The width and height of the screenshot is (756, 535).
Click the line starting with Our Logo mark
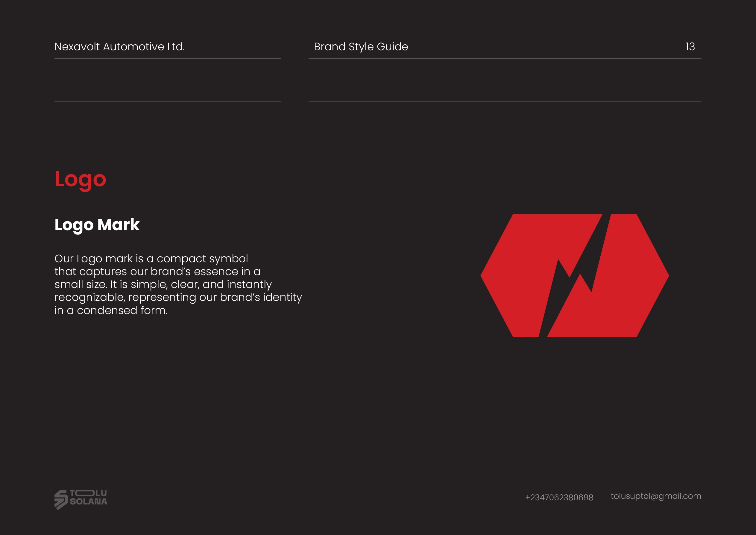[151, 259]
